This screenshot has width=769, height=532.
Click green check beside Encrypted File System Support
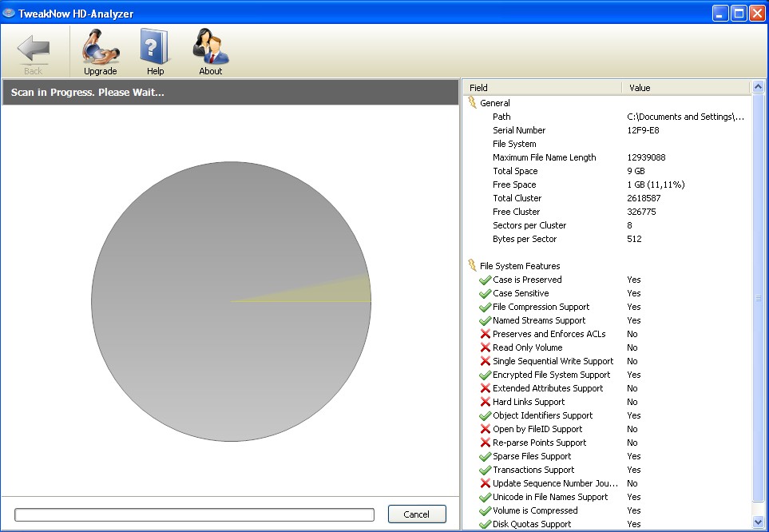click(x=485, y=375)
